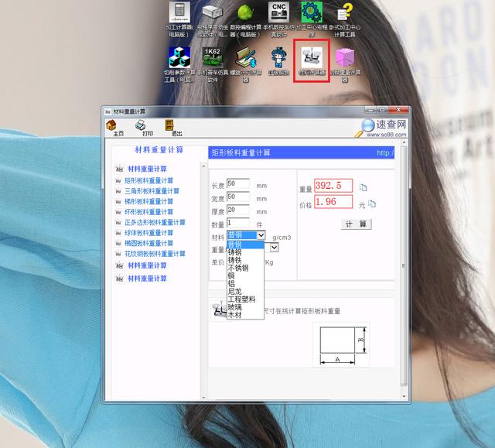Select 铸钢 in the material list
The image size is (495, 448).
[x=245, y=252]
